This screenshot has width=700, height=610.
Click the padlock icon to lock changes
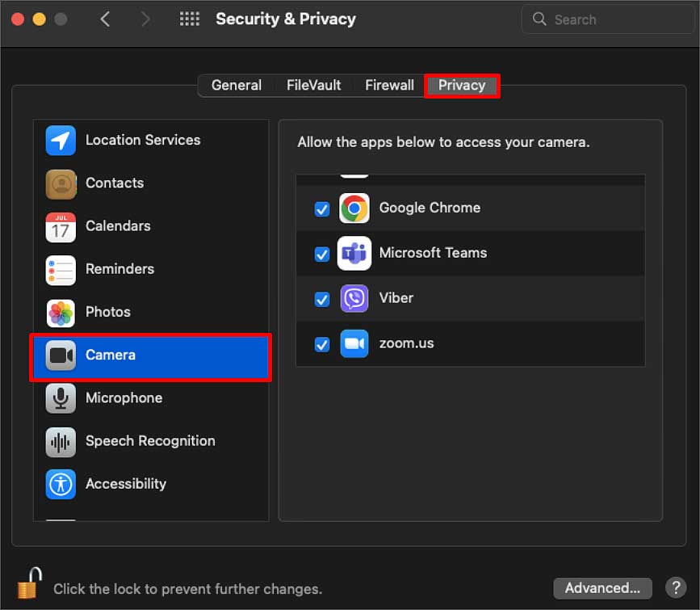coord(29,583)
